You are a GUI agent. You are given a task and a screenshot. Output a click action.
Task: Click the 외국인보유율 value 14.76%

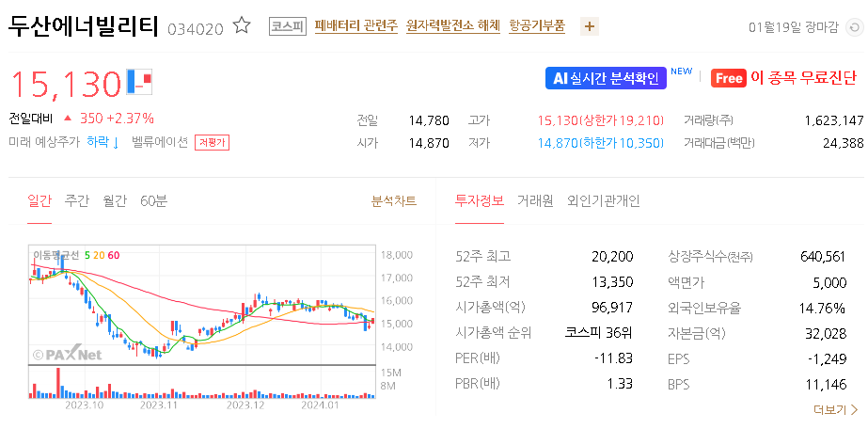pyautogui.click(x=823, y=308)
